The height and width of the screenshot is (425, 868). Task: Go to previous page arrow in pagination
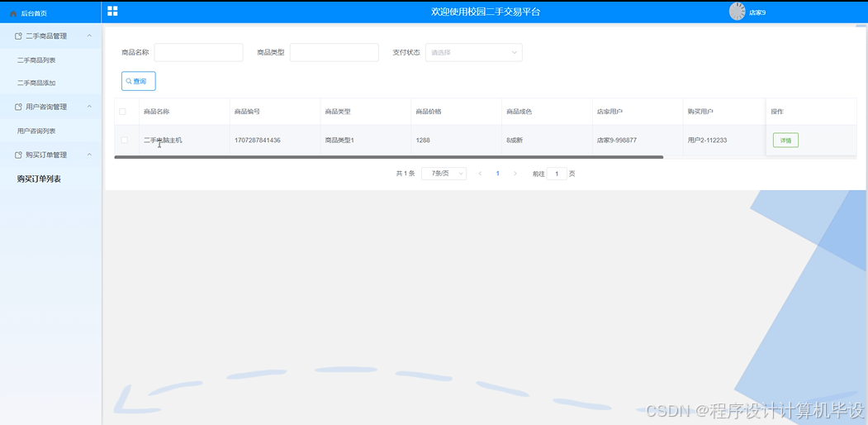click(480, 174)
